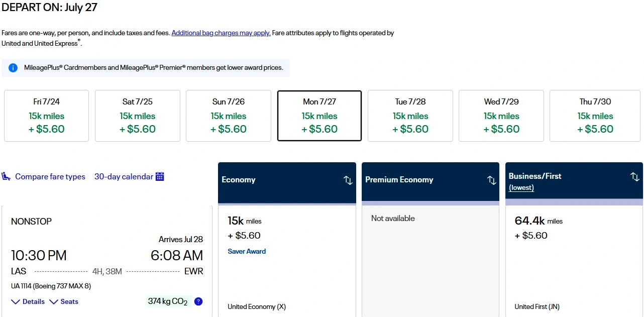Click Compare fare types link

click(x=50, y=177)
